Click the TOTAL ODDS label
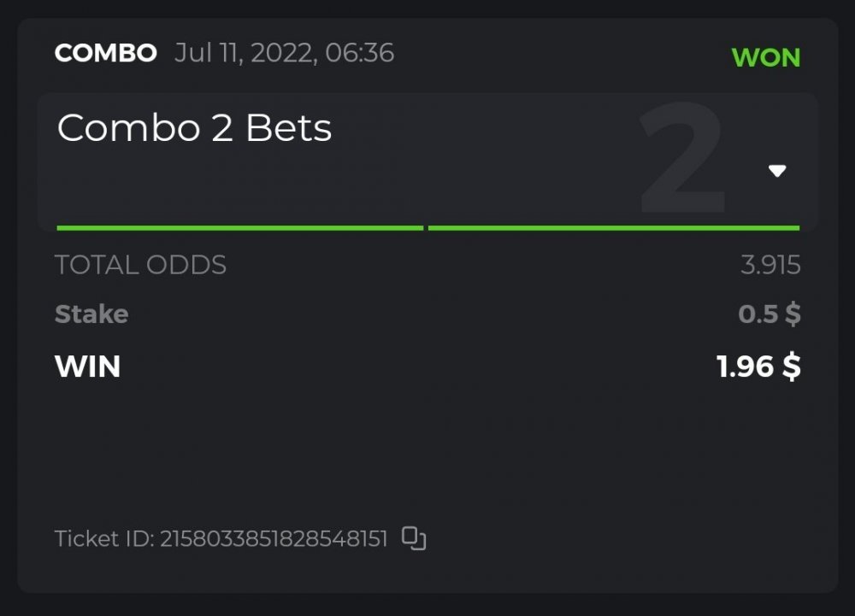 140,265
